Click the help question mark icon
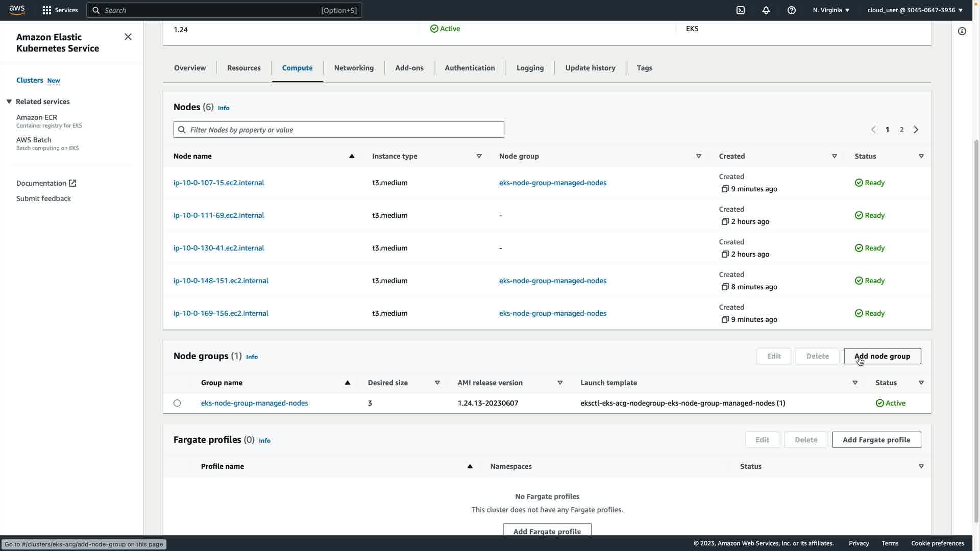Screen dimensions: 980x551 point(791,10)
